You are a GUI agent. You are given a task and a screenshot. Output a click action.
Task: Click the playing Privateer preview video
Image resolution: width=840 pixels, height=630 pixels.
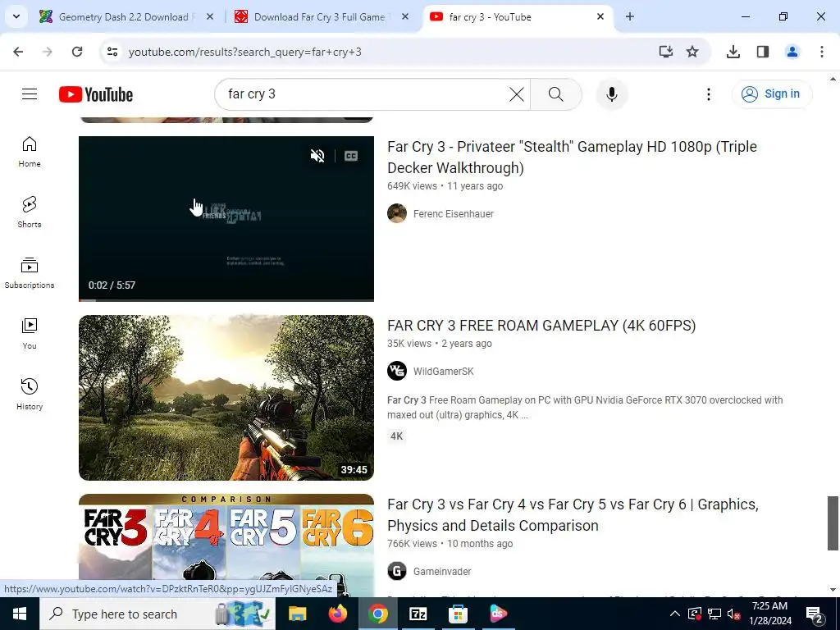click(x=226, y=218)
